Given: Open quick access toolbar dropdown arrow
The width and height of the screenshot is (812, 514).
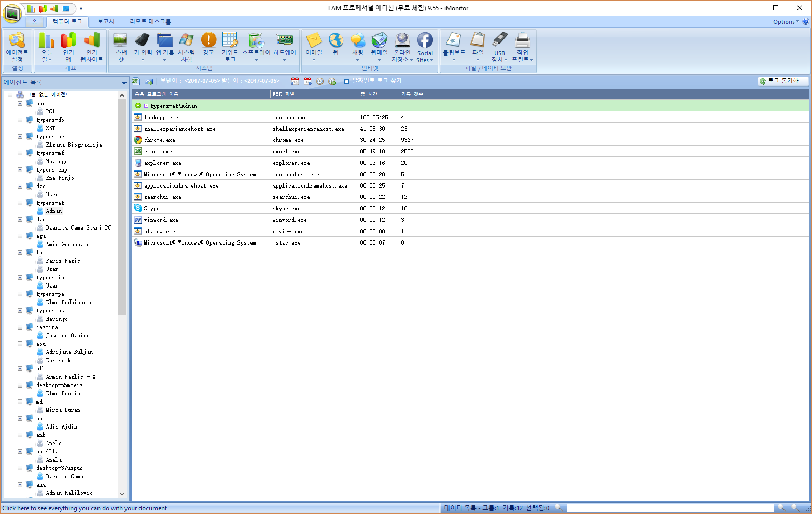Looking at the screenshot, I should [81, 8].
